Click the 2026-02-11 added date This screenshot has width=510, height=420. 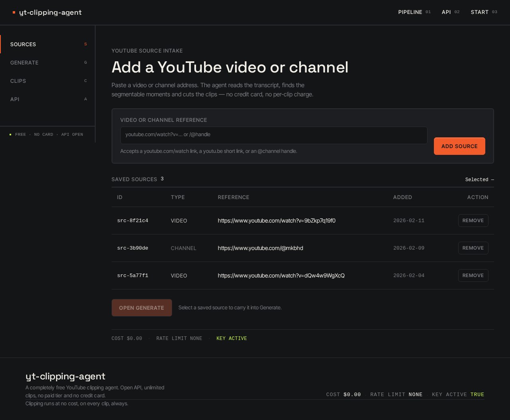[409, 221]
